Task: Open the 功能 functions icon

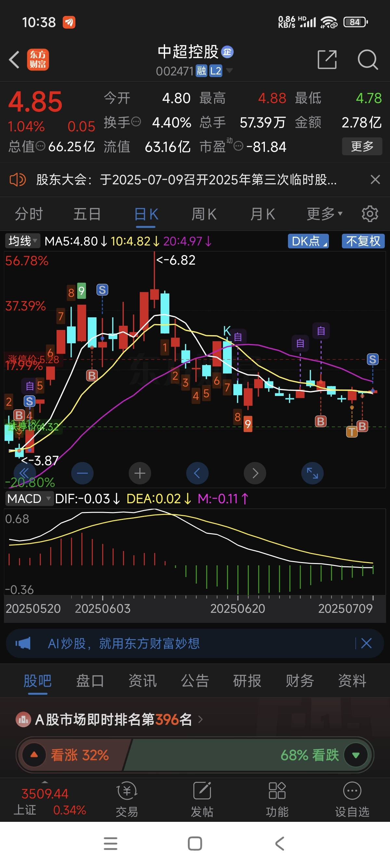Action: [x=277, y=799]
